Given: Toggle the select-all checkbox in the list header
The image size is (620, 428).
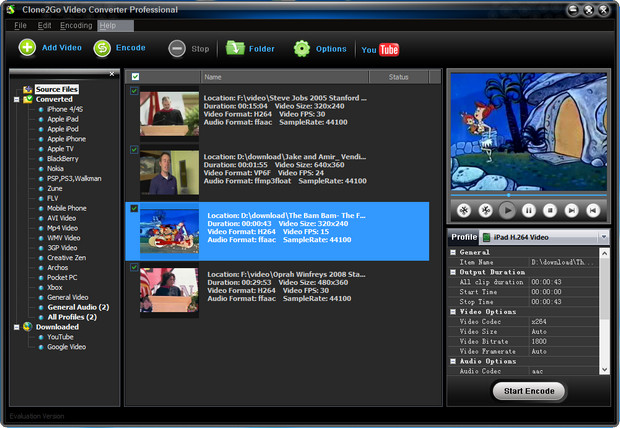Looking at the screenshot, I should (135, 77).
